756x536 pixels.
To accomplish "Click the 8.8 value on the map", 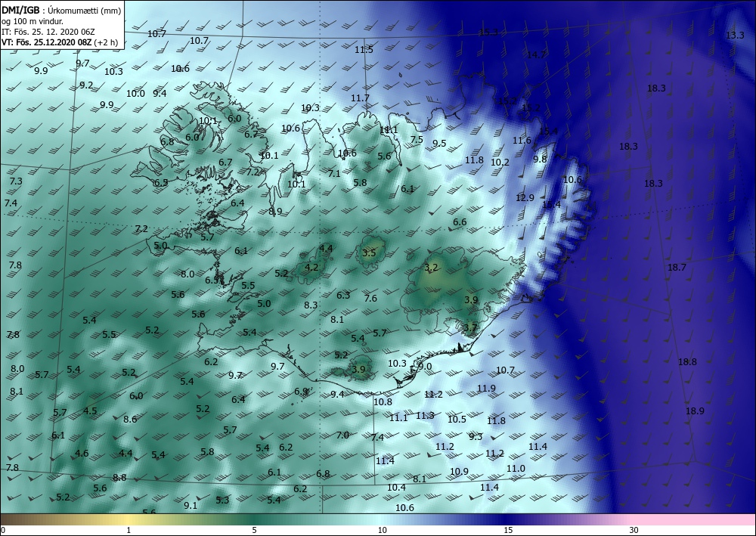I will coord(119,478).
